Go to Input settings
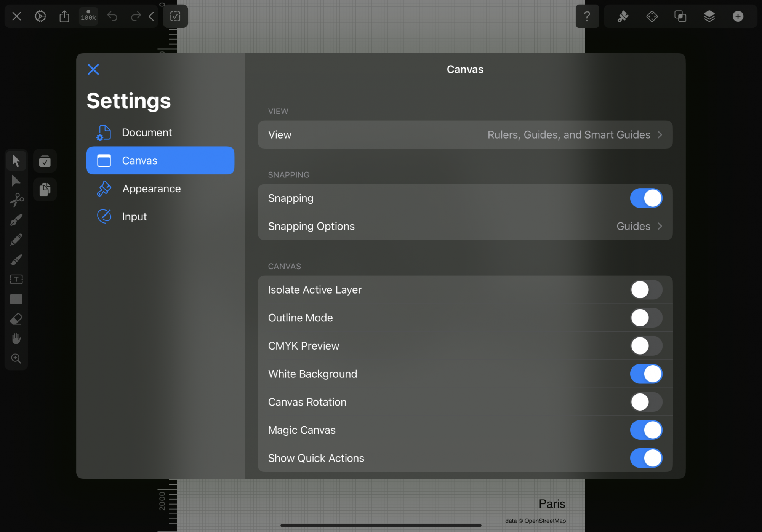This screenshot has width=762, height=532. (x=134, y=217)
